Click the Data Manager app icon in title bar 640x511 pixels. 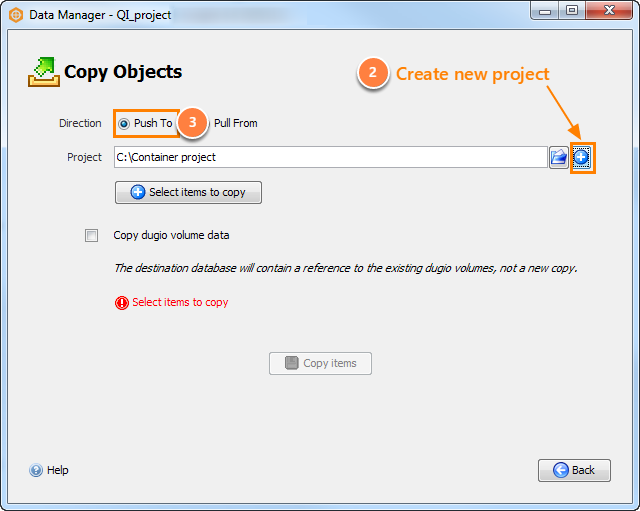click(x=16, y=15)
